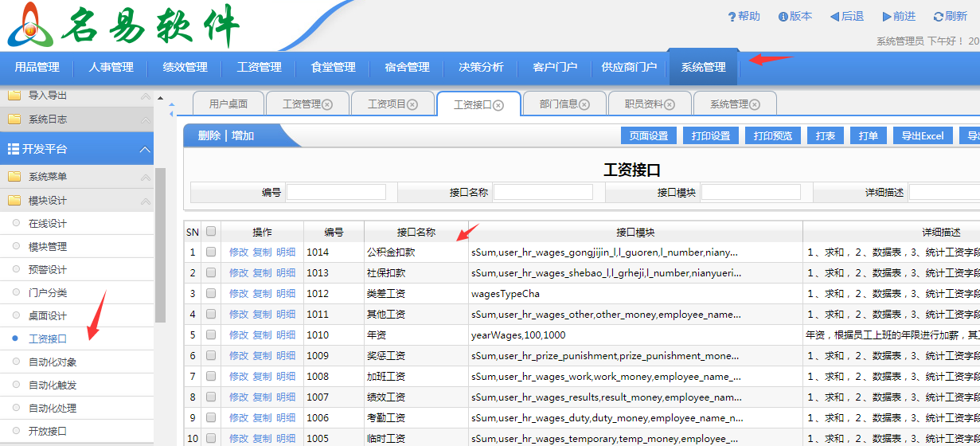
Task: Click 明细 for row 1012 类差工资
Action: [286, 293]
